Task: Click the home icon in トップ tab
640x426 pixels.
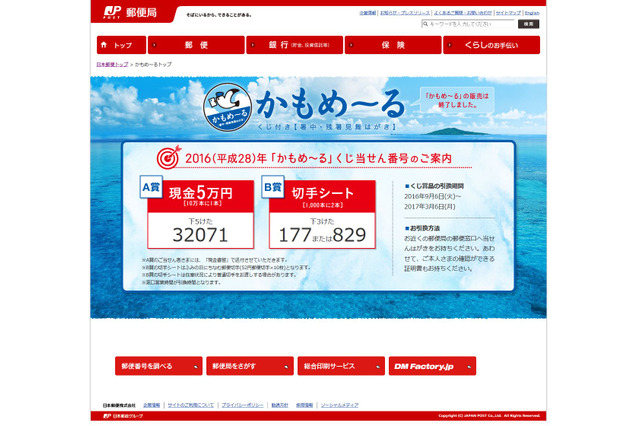Action: [x=105, y=46]
